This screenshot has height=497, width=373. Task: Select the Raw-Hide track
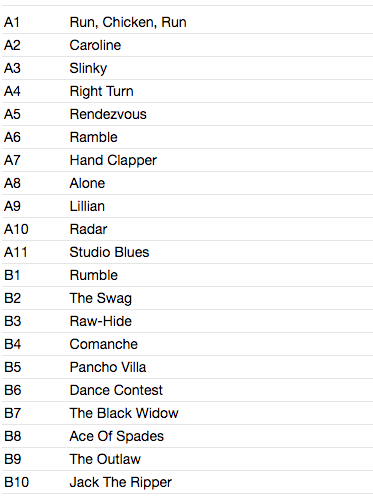tap(101, 321)
